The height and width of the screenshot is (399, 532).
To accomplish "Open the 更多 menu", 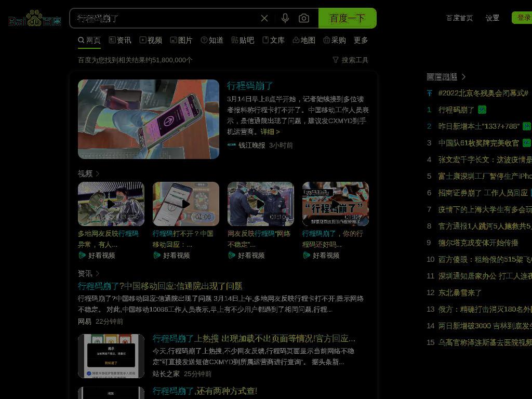I will pyautogui.click(x=361, y=41).
